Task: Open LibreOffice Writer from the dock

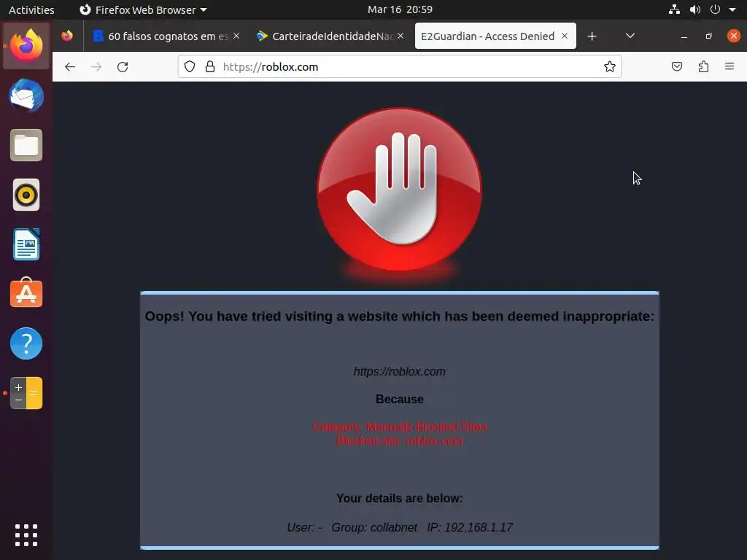Action: tap(26, 244)
